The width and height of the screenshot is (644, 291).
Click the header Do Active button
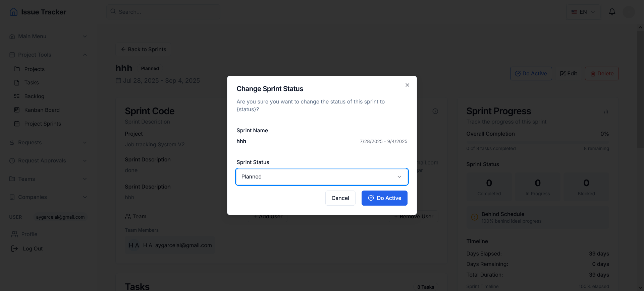[531, 74]
